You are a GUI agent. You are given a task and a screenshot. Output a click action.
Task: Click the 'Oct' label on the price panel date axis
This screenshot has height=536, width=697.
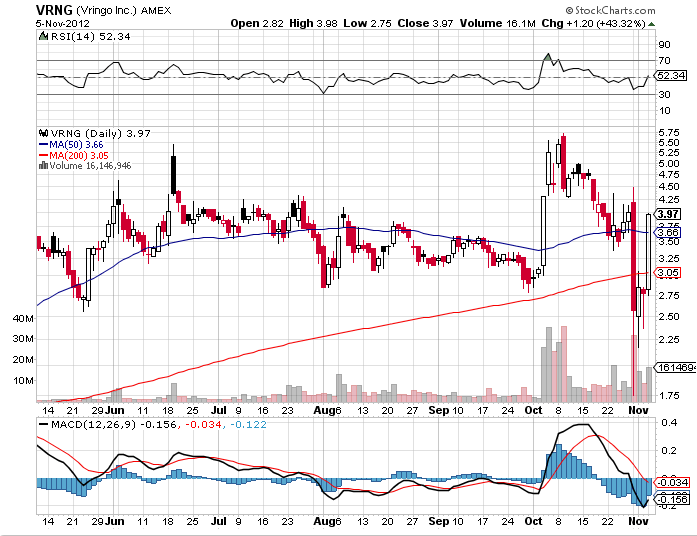pyautogui.click(x=533, y=410)
